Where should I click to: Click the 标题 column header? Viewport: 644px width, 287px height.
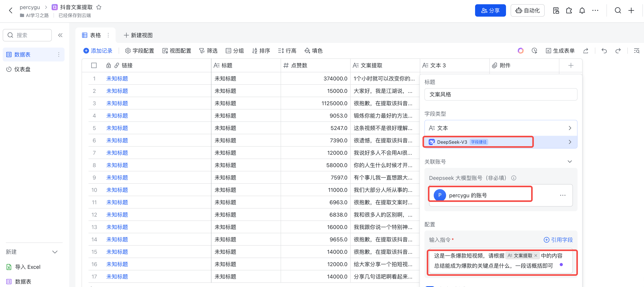point(246,66)
